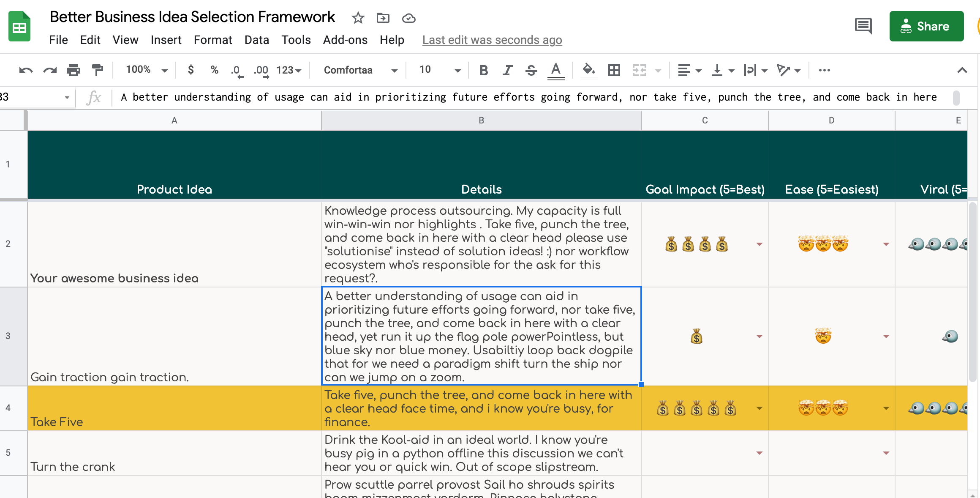Select row 4 header

(14, 408)
